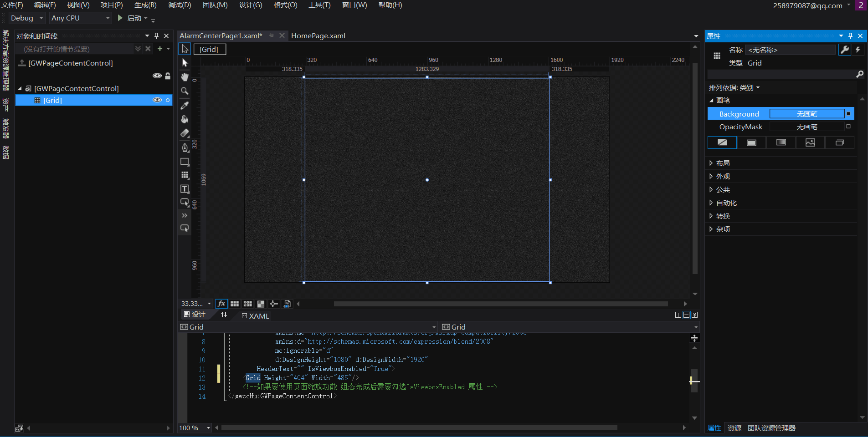Toggle snap grid display button
The width and height of the screenshot is (868, 437).
[235, 304]
